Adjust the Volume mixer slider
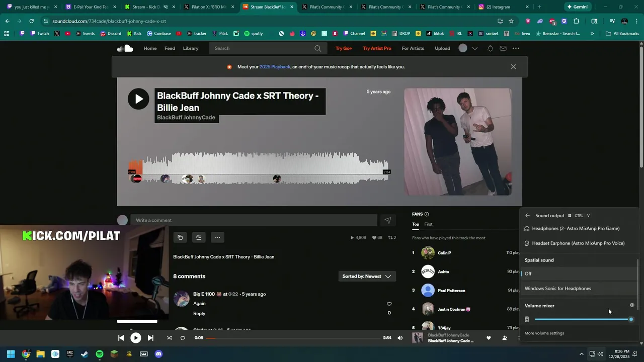 point(584,319)
